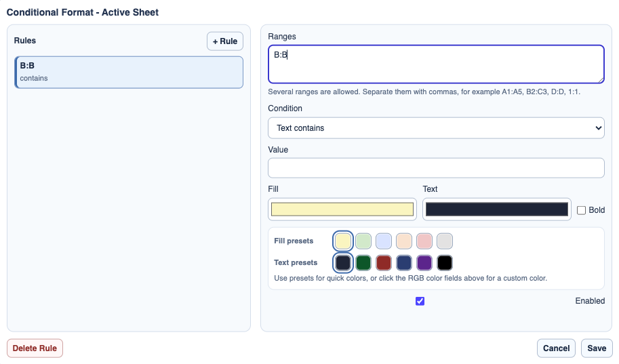This screenshot has width=619, height=364.
Task: Choose the light blue fill preset
Action: click(384, 241)
